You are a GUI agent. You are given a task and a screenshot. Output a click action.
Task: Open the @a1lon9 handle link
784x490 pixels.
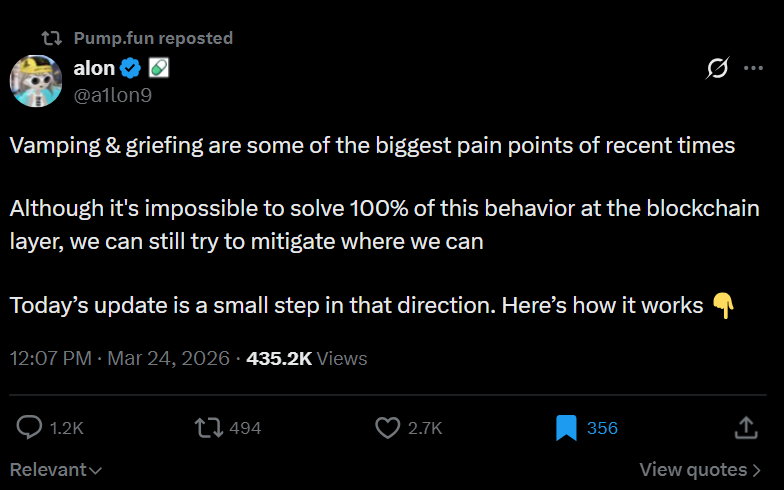[x=113, y=95]
